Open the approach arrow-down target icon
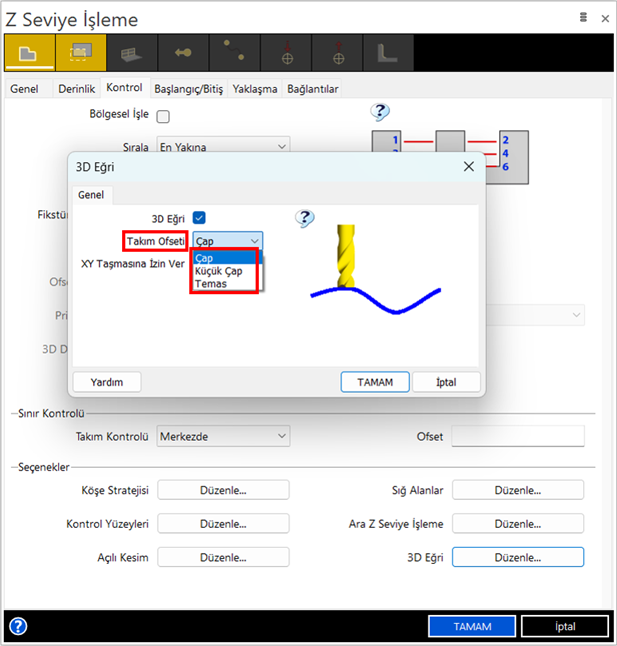617x646 pixels. (286, 53)
